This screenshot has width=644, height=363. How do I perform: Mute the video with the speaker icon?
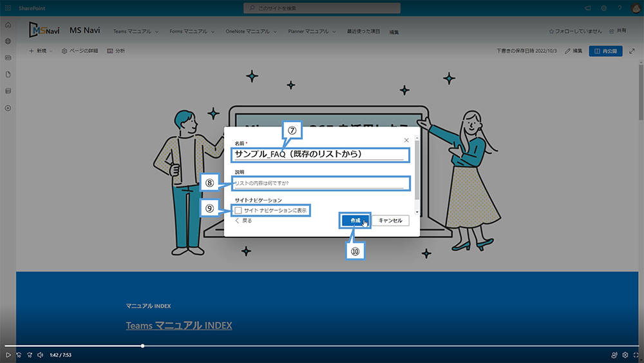coord(40,355)
